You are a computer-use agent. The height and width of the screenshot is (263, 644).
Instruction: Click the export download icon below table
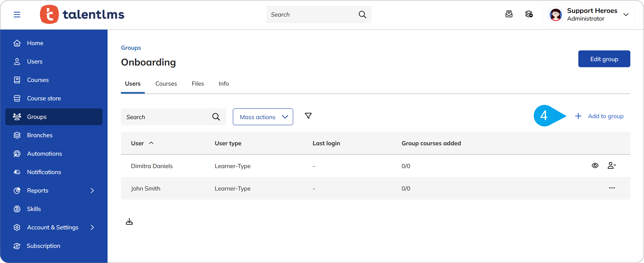129,222
